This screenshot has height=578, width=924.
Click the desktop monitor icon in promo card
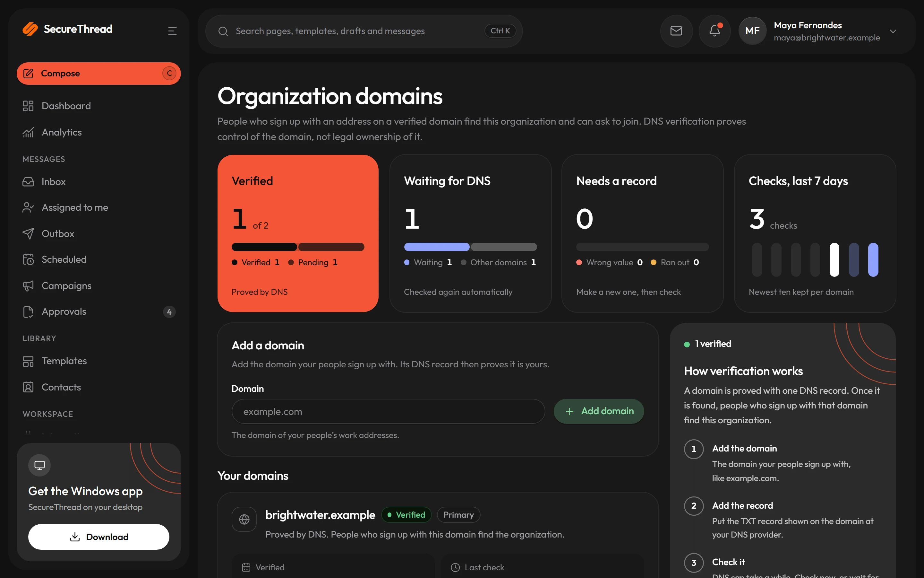click(39, 465)
